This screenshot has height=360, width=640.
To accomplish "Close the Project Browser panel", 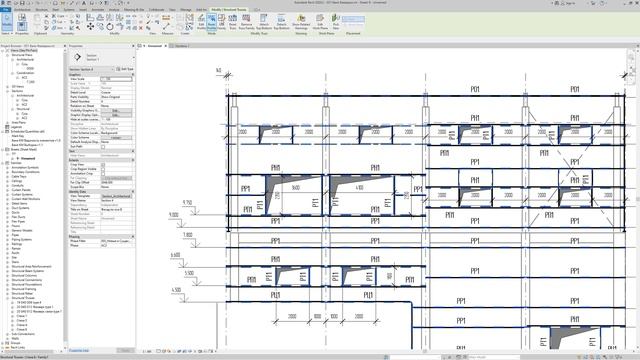I will [x=64, y=46].
